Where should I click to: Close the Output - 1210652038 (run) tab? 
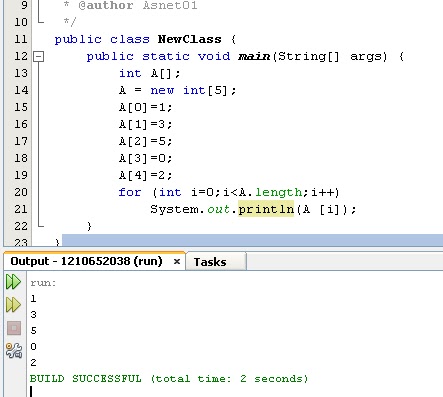177,262
